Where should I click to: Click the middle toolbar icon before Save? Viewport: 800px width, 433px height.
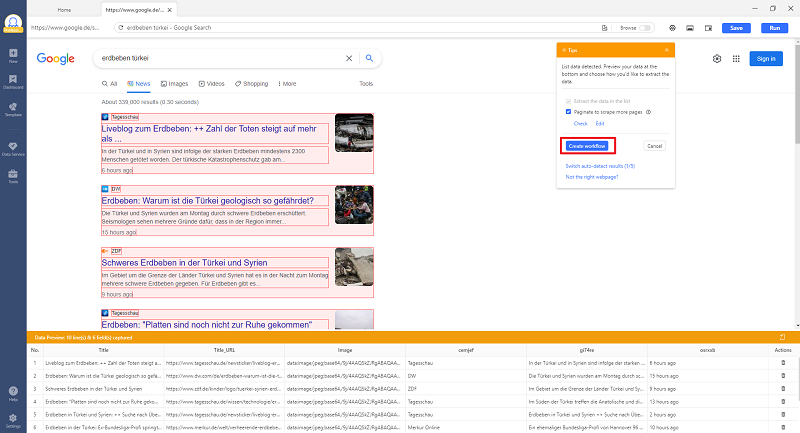pyautogui.click(x=690, y=28)
